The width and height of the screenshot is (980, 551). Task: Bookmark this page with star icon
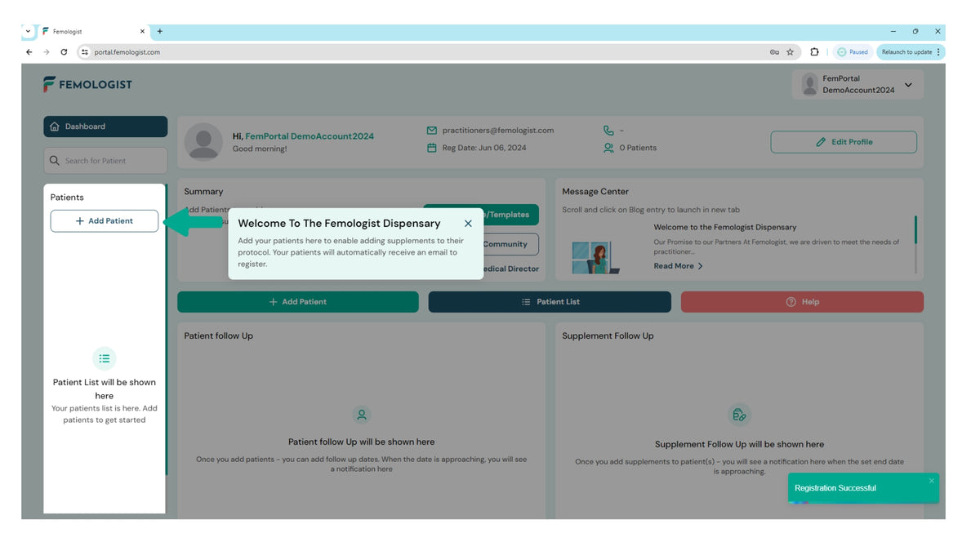click(x=790, y=52)
